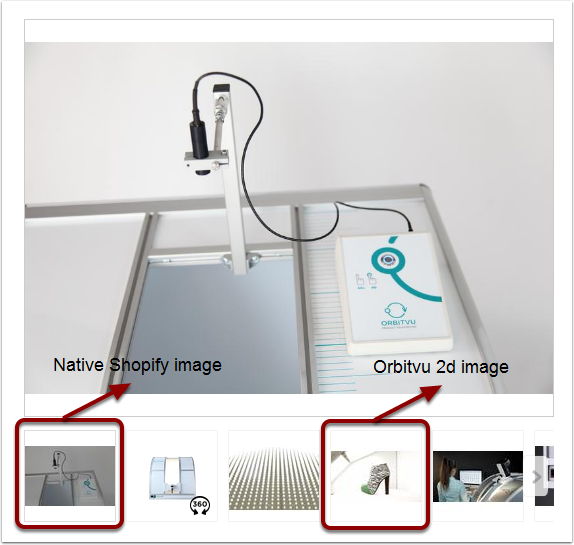
Task: Select the woman at computer thumbnail
Action: click(478, 475)
